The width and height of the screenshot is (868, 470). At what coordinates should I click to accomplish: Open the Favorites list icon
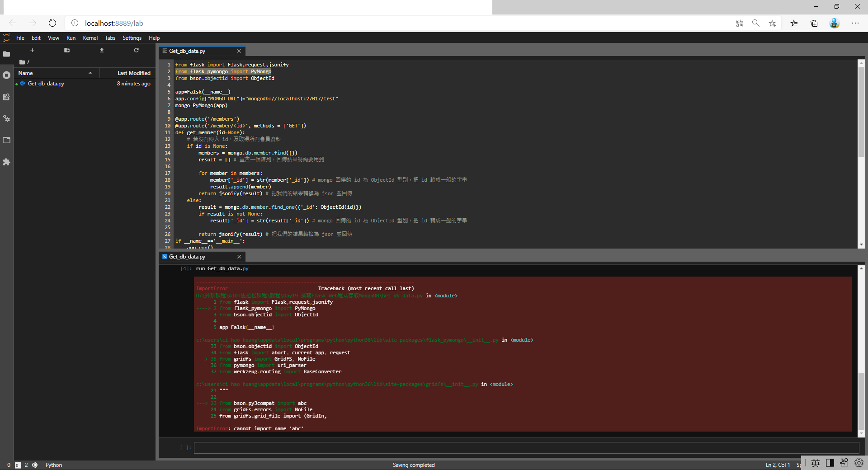tap(794, 23)
